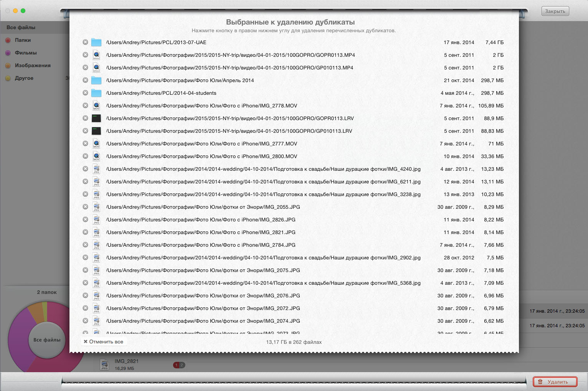Remove IMG_2777.MOV from deletion list
Screen dimensions: 588x391
pyautogui.click(x=85, y=144)
